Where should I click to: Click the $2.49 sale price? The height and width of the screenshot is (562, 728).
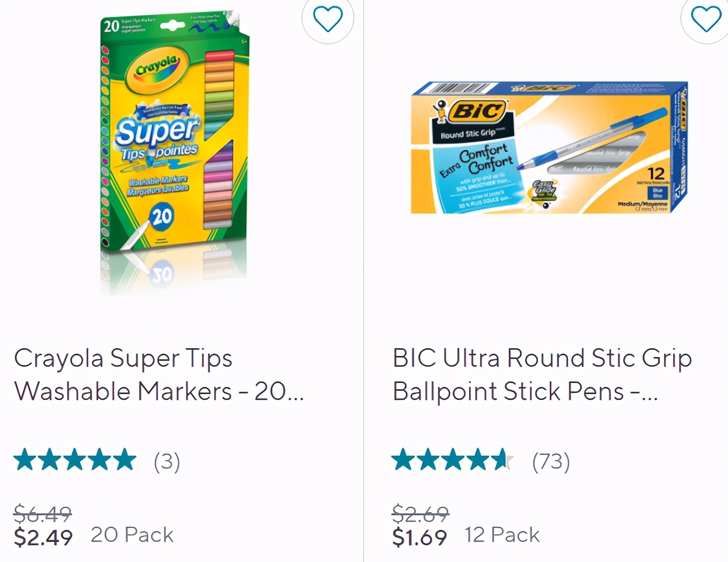coord(43,537)
